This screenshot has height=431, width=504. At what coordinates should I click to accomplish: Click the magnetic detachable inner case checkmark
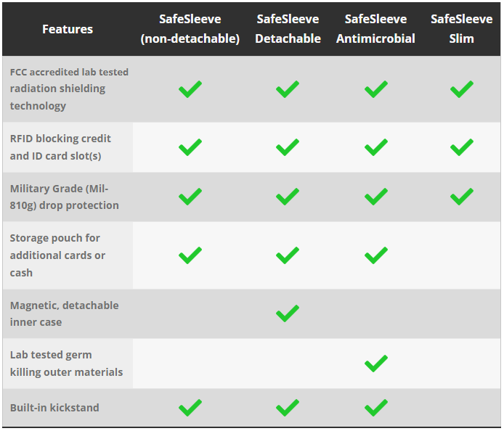click(x=288, y=313)
